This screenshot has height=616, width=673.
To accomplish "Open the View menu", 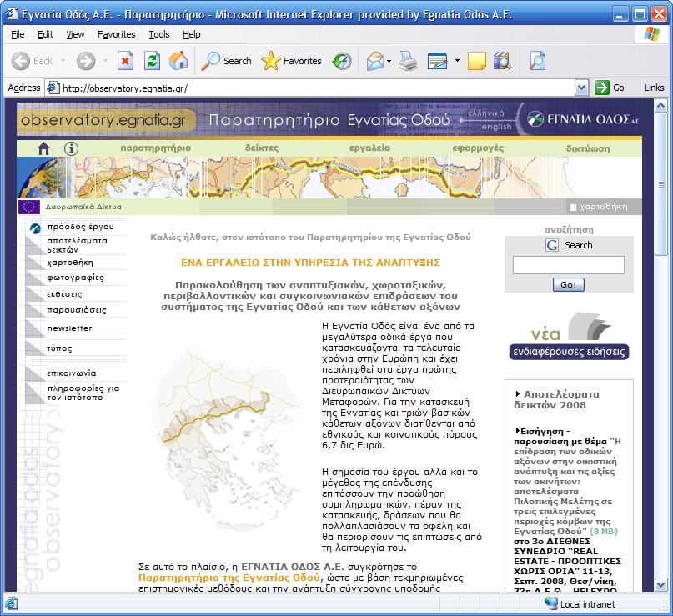I will (75, 34).
